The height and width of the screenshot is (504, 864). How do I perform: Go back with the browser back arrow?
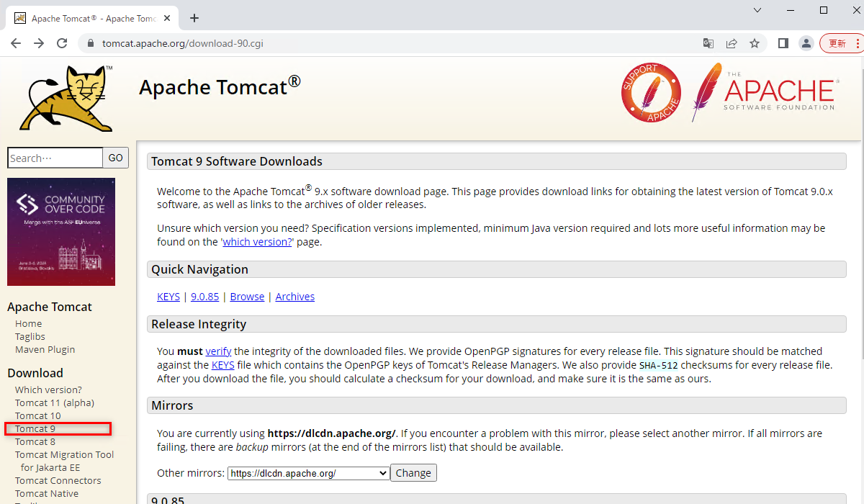pyautogui.click(x=16, y=43)
